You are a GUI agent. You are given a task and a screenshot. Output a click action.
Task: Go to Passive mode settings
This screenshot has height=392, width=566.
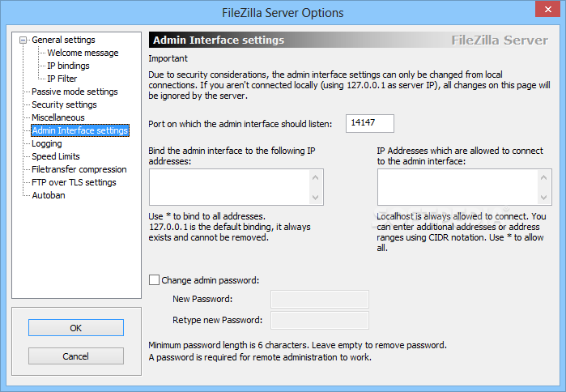(74, 92)
